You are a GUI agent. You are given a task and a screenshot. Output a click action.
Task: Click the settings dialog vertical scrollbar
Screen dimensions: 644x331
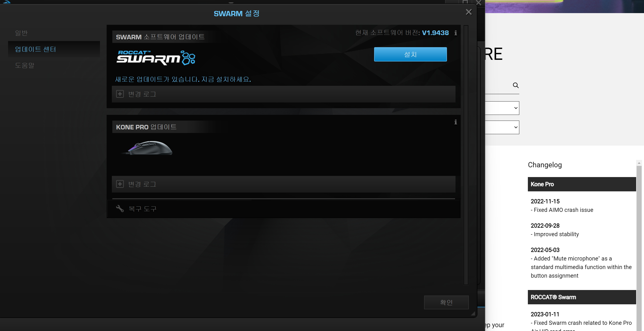466,155
